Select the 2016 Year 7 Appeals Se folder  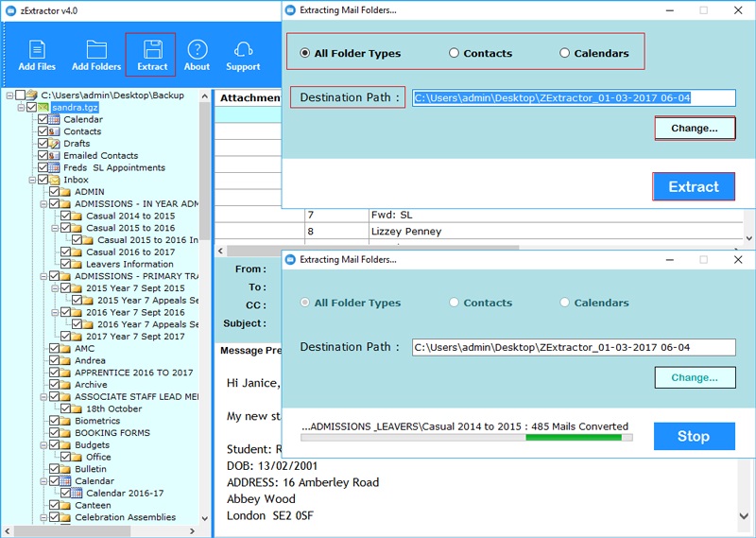(147, 324)
